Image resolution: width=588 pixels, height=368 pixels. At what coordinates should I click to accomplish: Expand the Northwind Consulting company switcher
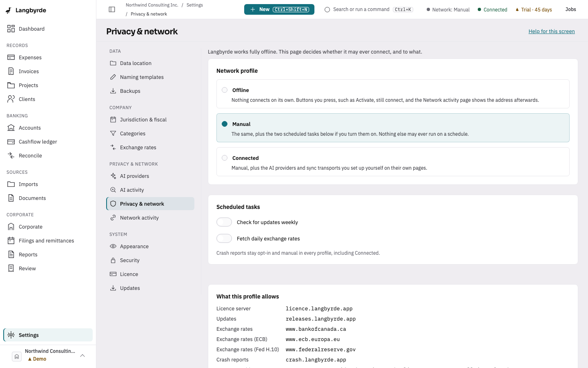pos(48,355)
